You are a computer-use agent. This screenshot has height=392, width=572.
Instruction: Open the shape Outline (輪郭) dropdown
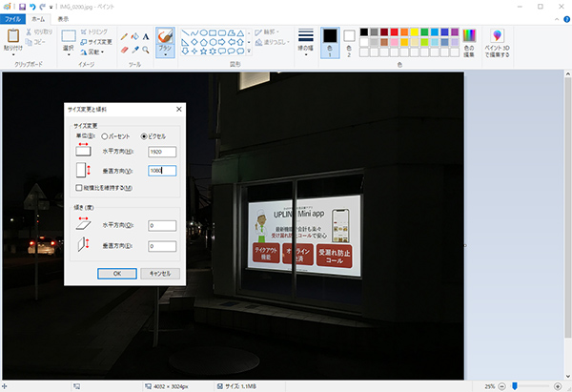point(267,32)
